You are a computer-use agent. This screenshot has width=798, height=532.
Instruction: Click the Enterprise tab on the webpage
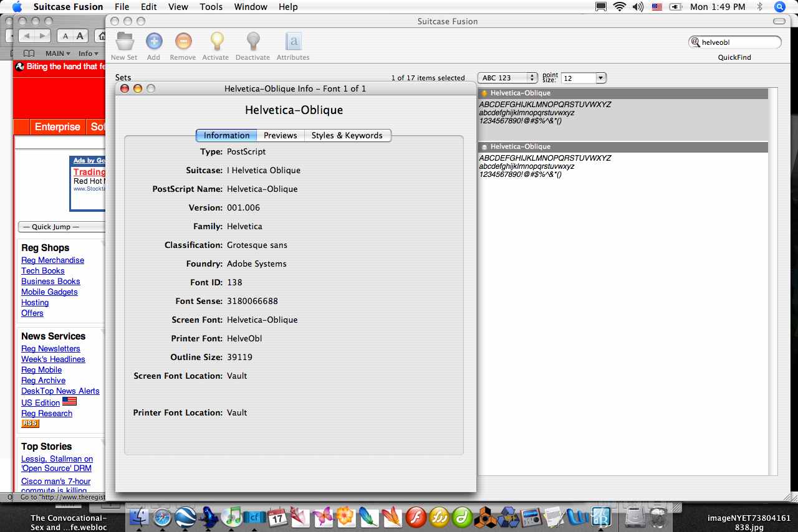pyautogui.click(x=57, y=126)
